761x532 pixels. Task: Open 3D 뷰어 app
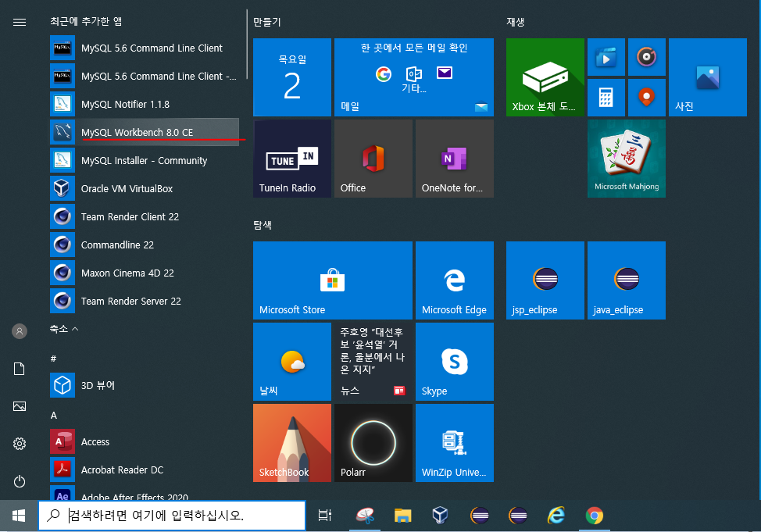pos(144,385)
